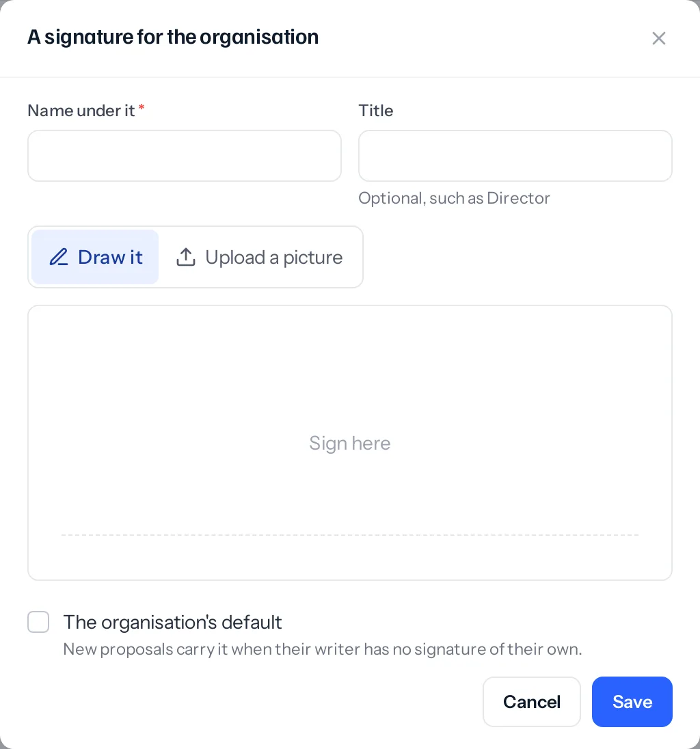
Task: Save the organisation signature
Action: click(x=632, y=702)
